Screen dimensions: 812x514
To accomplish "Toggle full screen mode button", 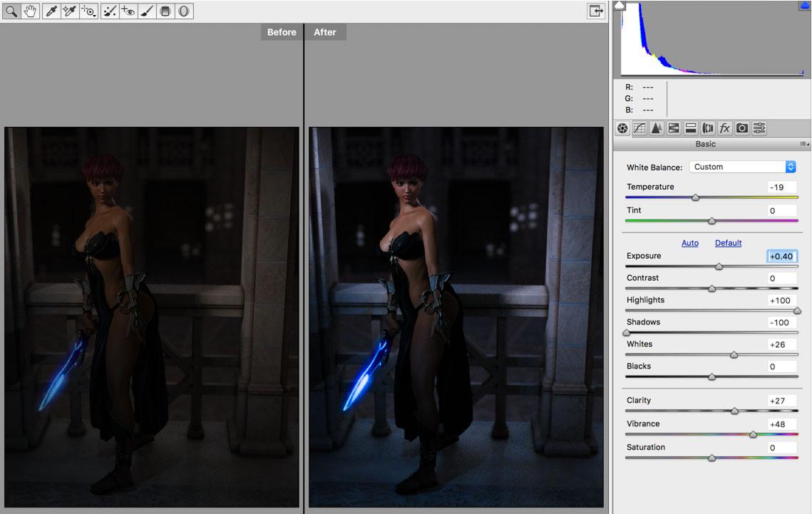I will (x=595, y=11).
